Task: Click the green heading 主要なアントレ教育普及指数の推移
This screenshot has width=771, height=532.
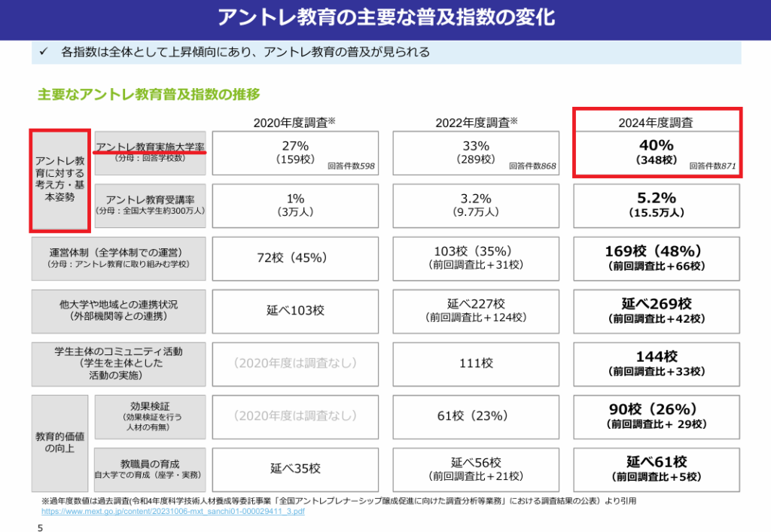Action: tap(148, 94)
